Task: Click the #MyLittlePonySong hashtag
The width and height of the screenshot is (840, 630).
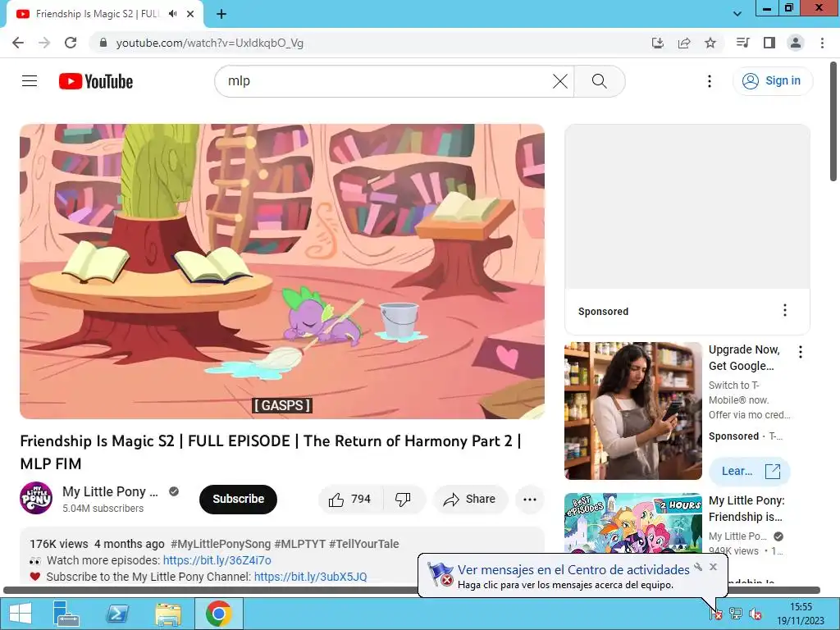Action: pyautogui.click(x=221, y=544)
